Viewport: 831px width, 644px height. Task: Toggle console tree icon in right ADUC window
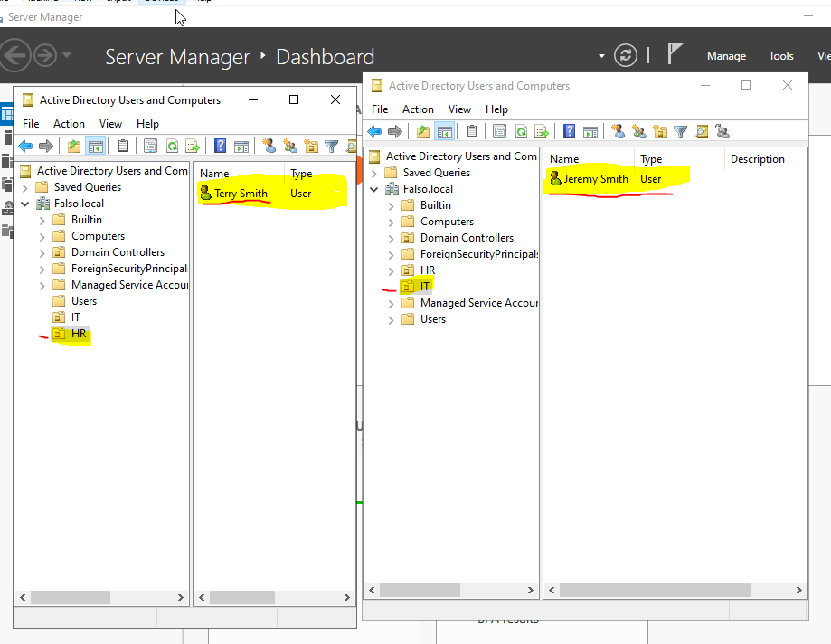coord(445,131)
